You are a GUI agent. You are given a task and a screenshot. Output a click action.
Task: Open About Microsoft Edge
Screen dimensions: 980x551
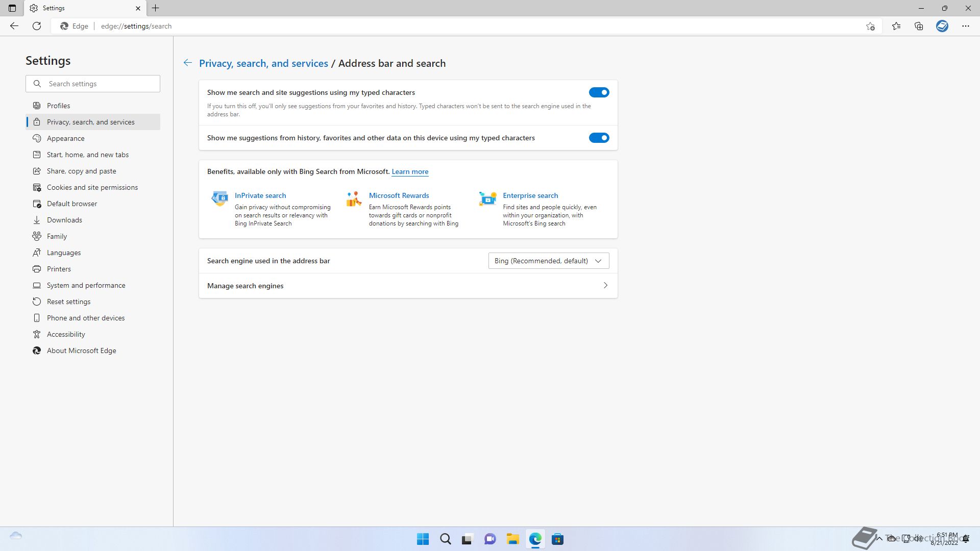93,350
